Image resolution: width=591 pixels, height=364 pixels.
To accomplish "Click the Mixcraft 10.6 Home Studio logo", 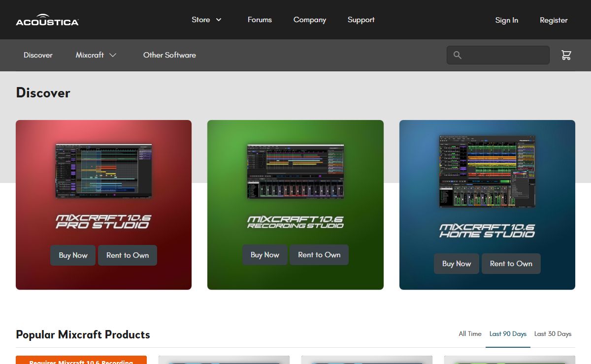I will tap(487, 231).
